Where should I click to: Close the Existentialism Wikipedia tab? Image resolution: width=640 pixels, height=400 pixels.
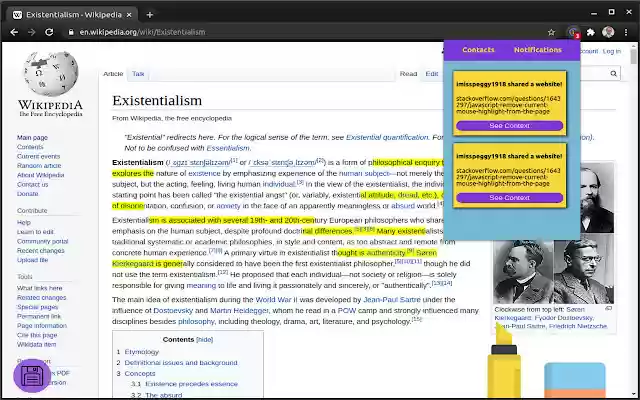click(x=129, y=15)
